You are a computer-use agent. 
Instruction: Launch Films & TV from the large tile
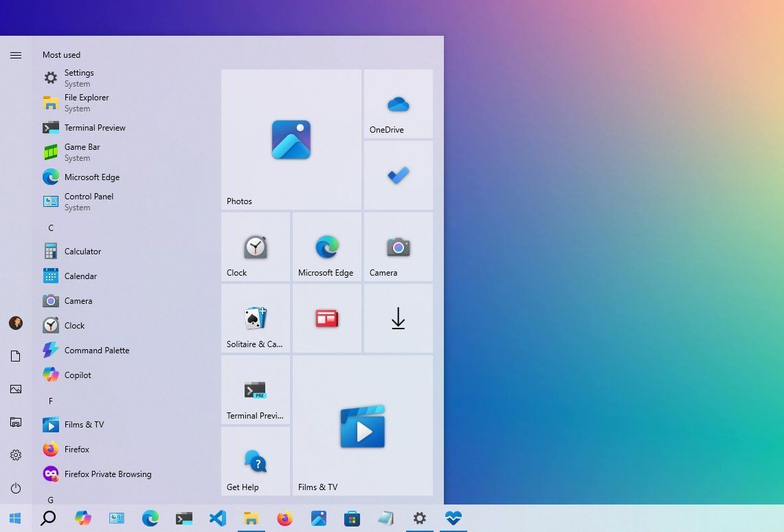[x=362, y=426]
